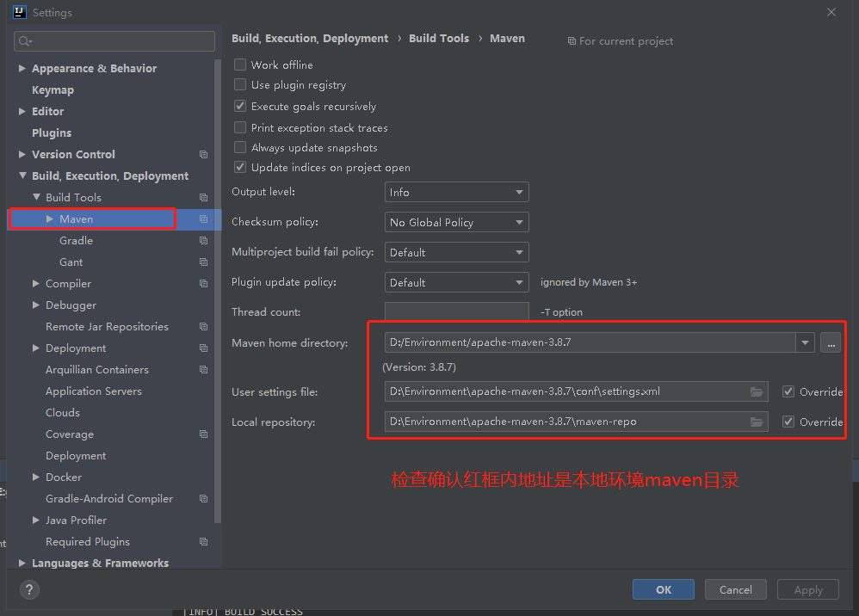Click the Maven home directory path field
The image size is (859, 616).
tap(590, 342)
